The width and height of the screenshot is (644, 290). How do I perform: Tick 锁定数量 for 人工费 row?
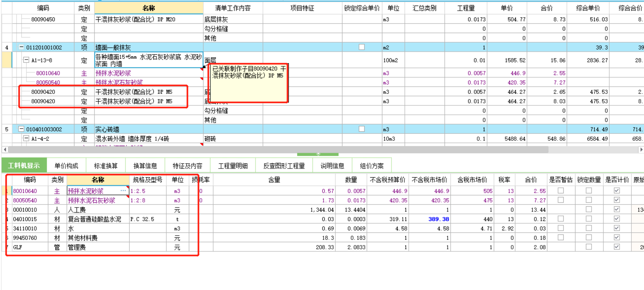pos(588,210)
